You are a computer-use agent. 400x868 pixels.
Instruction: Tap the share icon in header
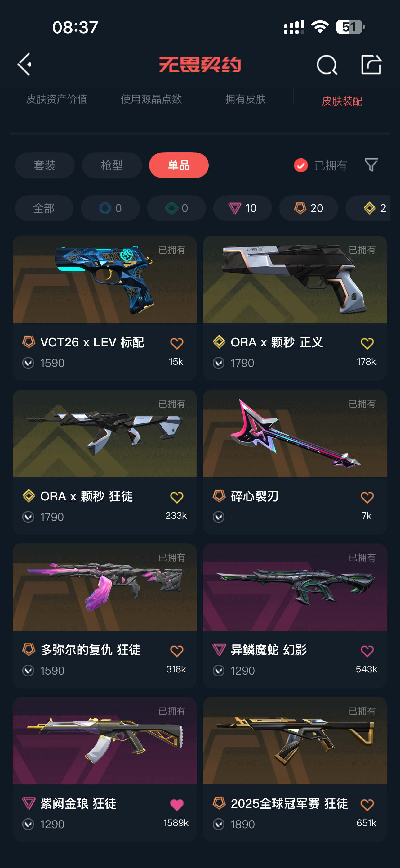[x=371, y=64]
